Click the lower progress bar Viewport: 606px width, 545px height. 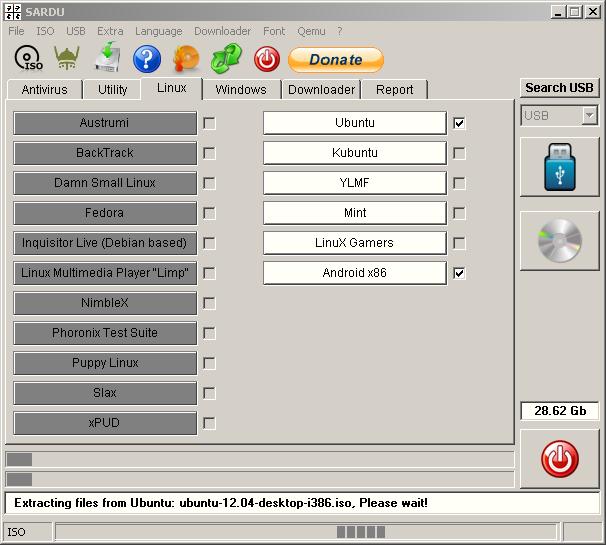pos(260,479)
